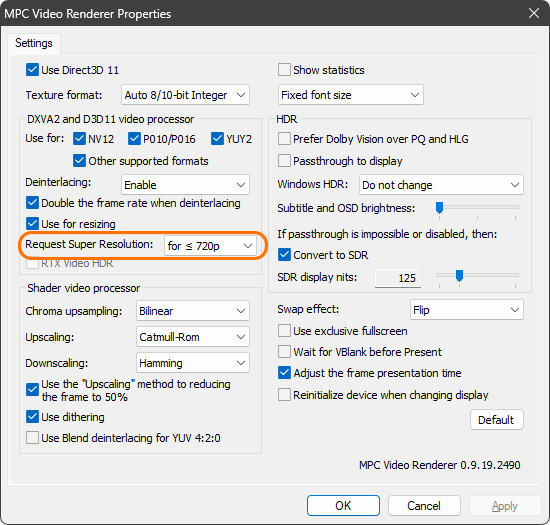550x525 pixels.
Task: Click the RTX Video HDR checkbox
Action: pos(32,263)
